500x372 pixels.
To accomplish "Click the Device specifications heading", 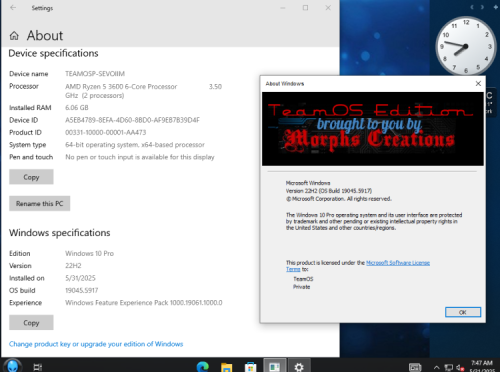I will [x=53, y=53].
